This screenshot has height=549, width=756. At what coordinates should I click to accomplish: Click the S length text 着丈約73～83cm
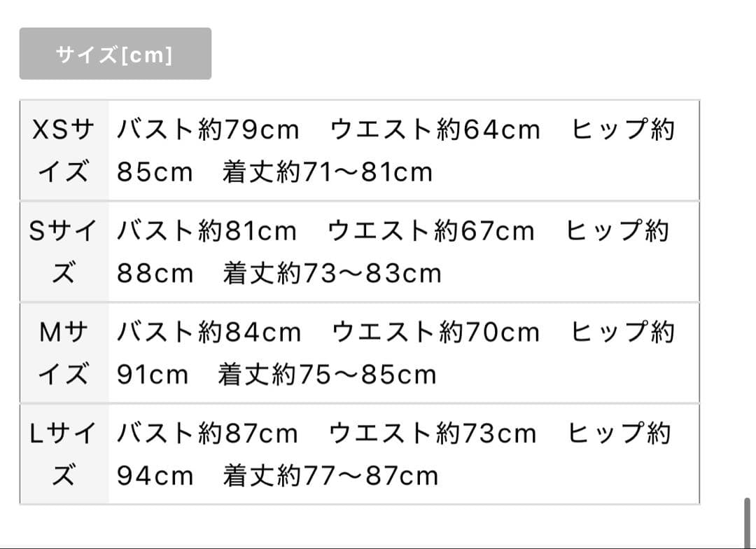[332, 274]
